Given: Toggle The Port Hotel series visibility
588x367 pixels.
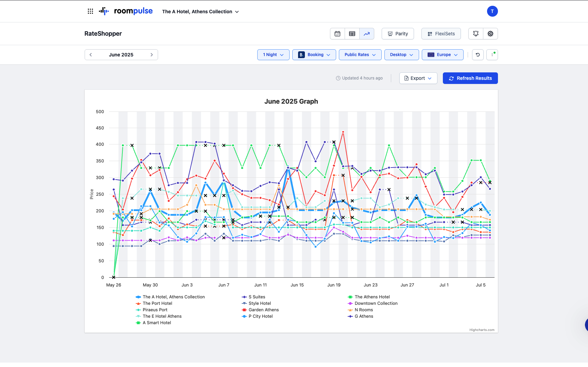Looking at the screenshot, I should 157,303.
